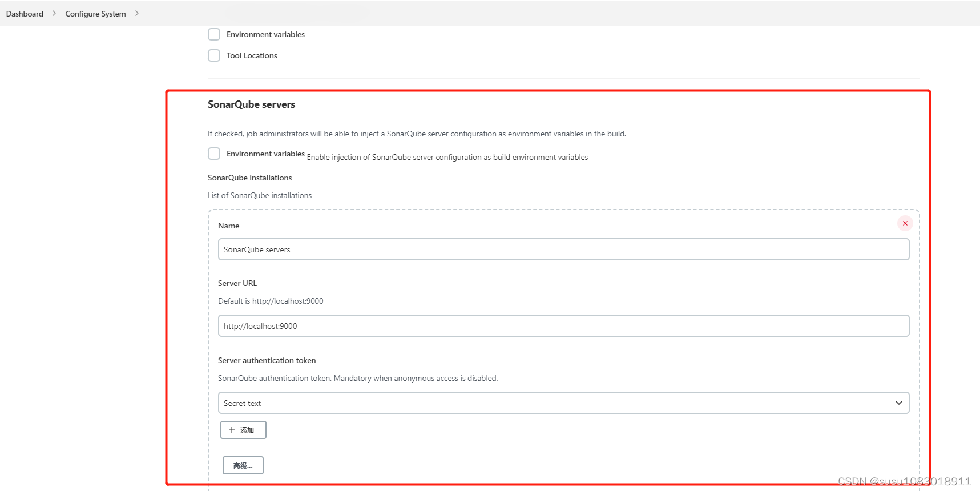
Task: Click the 'List of SonarQube installations' text
Action: (x=260, y=195)
